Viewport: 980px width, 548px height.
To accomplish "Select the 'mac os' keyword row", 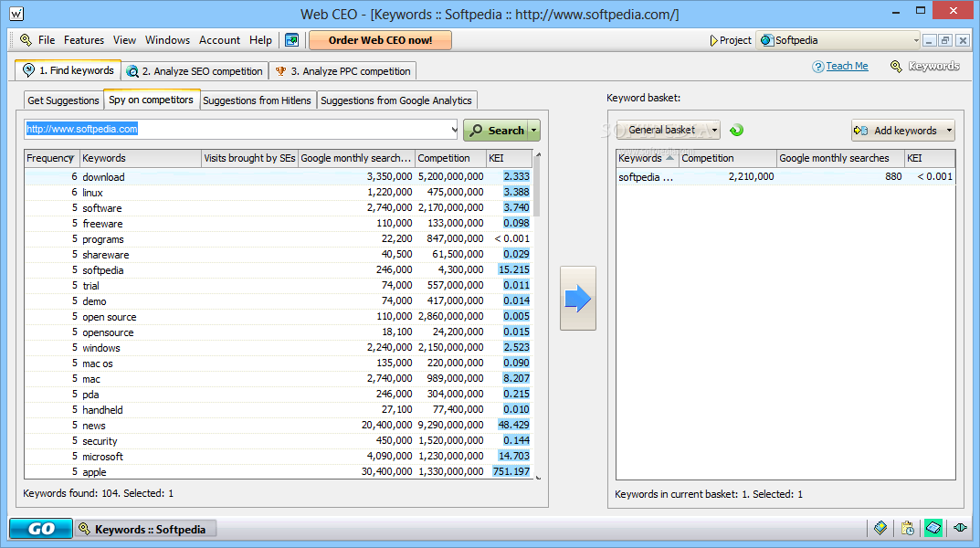I will [279, 363].
